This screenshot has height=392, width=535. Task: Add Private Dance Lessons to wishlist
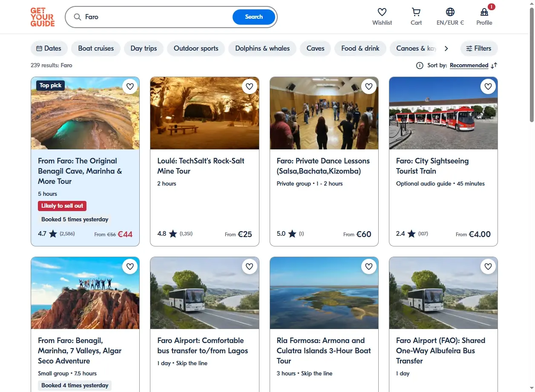tap(369, 86)
